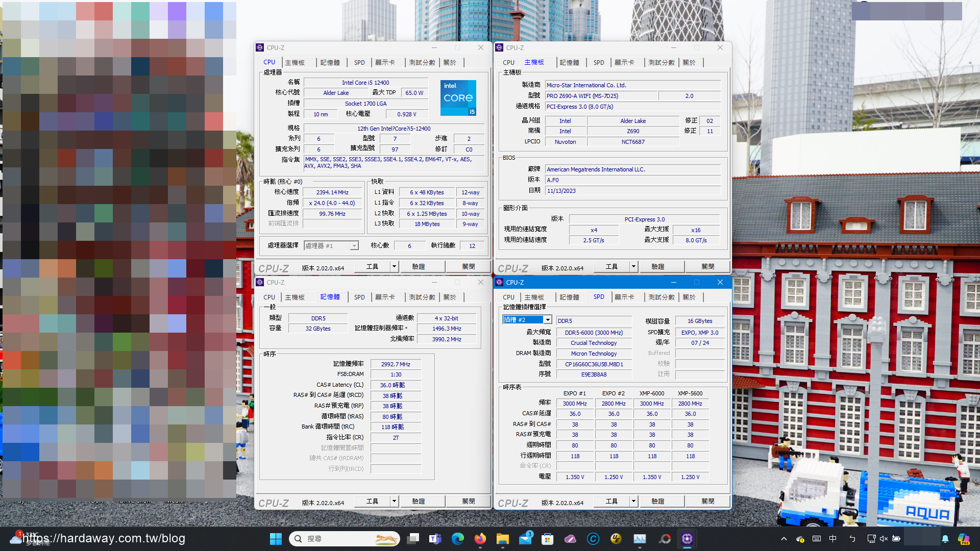This screenshot has height=551, width=980.
Task: Click the American Megatrends BIOS vendor field
Action: point(633,169)
